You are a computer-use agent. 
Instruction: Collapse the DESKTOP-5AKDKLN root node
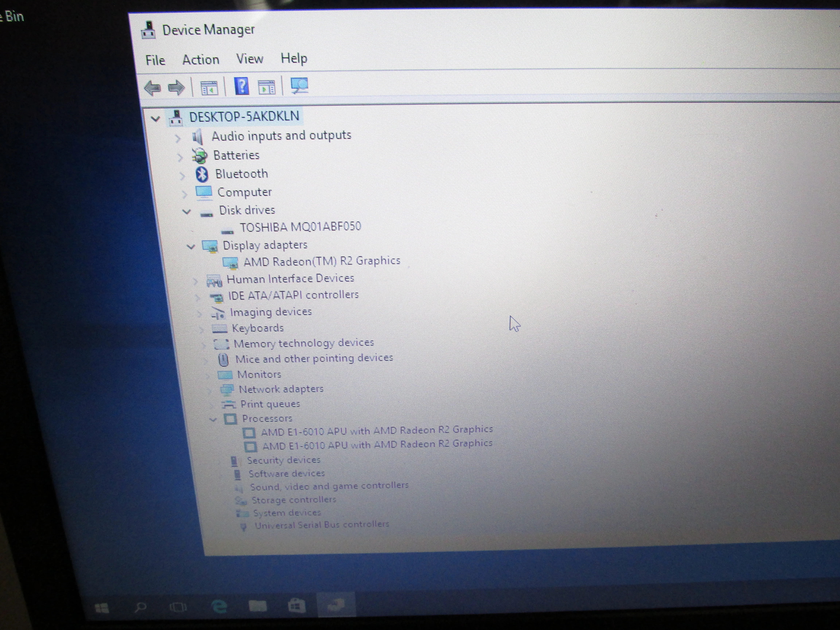click(155, 119)
